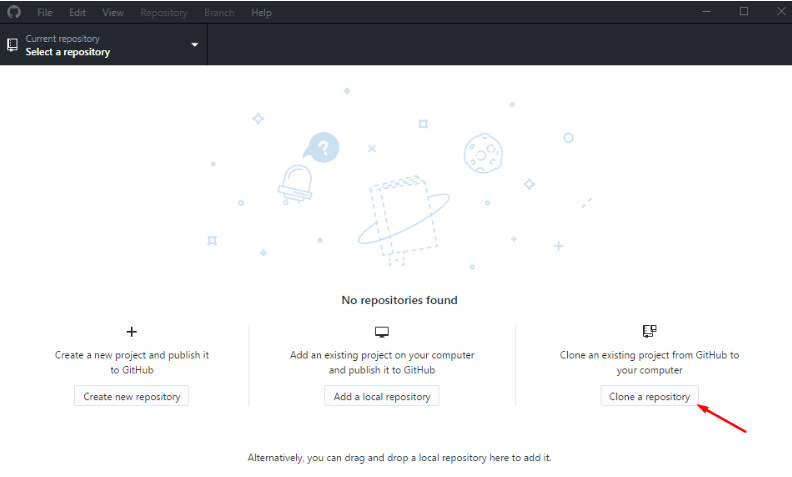Open the Current repository dropdown arrow

click(194, 45)
